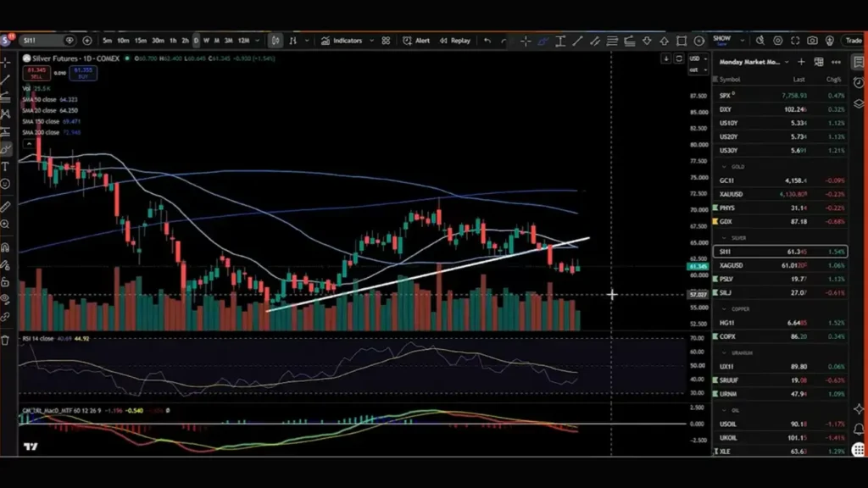This screenshot has height=488, width=868.
Task: Open the watchlist more options menu
Action: [836, 62]
